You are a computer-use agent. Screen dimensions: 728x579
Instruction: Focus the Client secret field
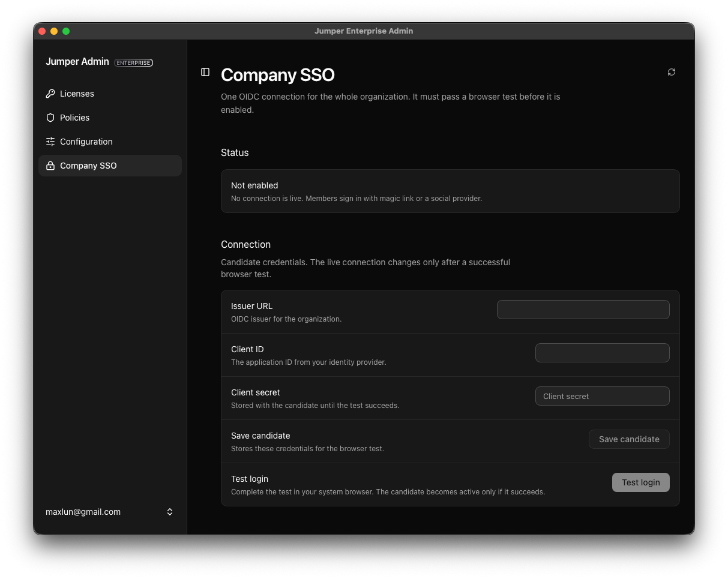coord(603,396)
